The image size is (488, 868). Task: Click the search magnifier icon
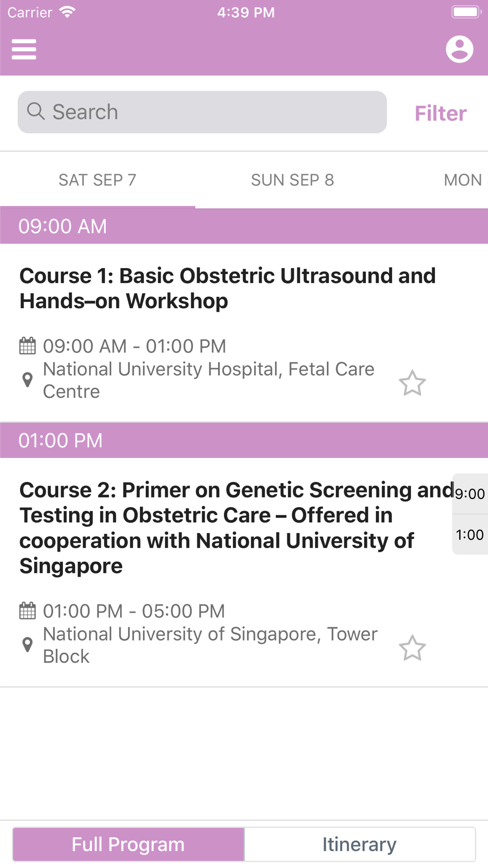[x=36, y=111]
